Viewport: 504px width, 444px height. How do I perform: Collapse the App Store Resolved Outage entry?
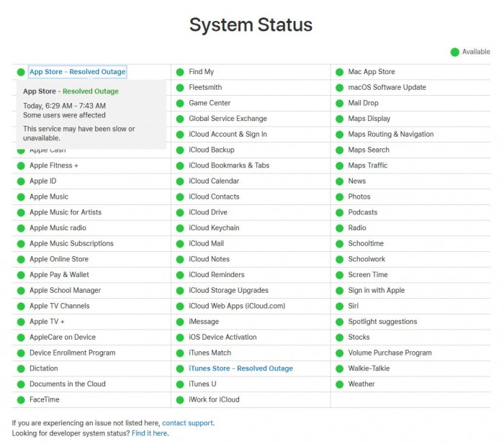pos(77,72)
